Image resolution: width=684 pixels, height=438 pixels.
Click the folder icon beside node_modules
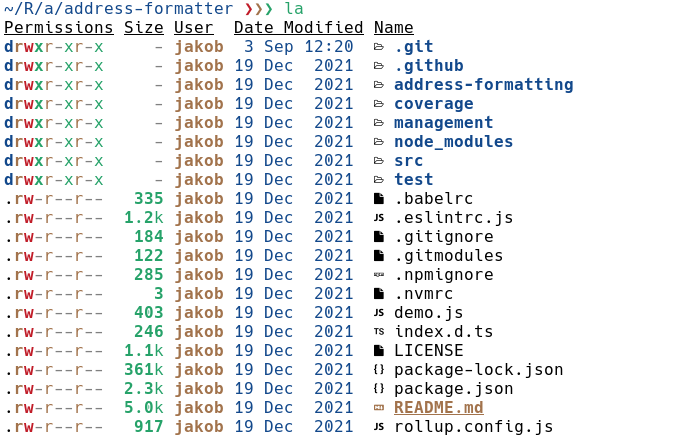pos(379,142)
